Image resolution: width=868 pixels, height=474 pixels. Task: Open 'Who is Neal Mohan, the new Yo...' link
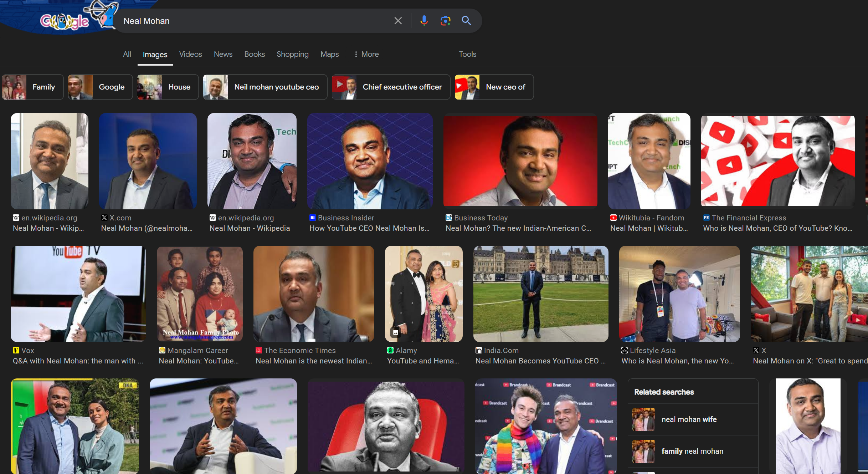tap(678, 361)
